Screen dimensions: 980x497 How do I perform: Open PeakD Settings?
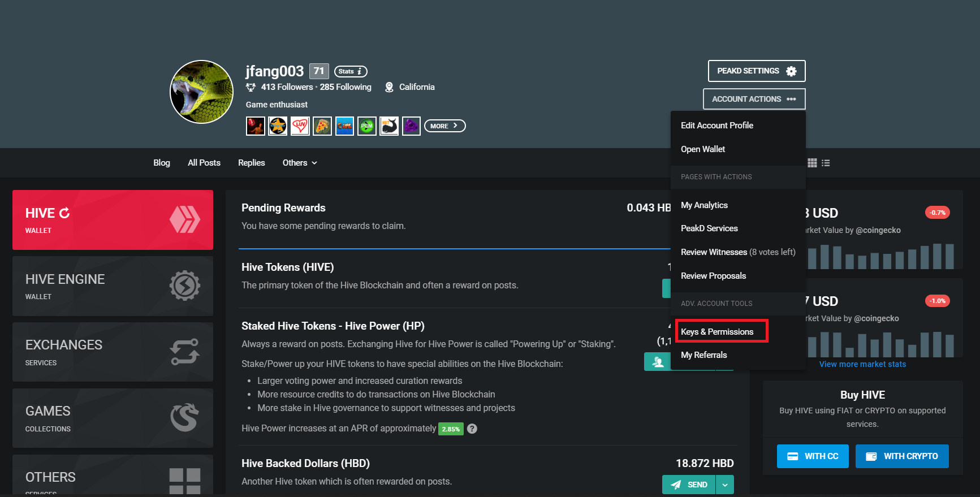click(757, 71)
